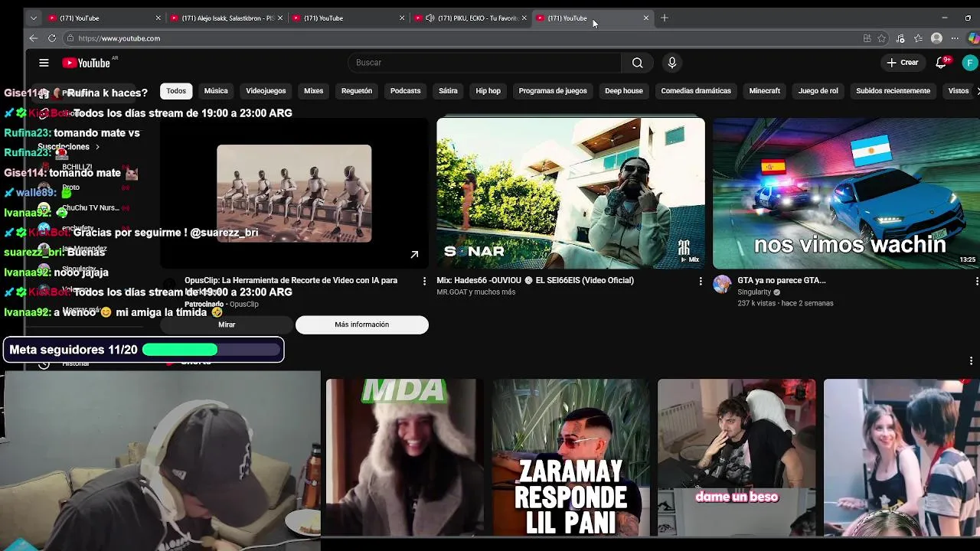Screen dimensions: 980x551
Task: Select the Música filter chip
Action: coord(216,91)
